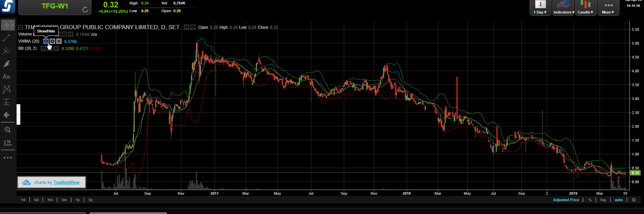The height and width of the screenshot is (214, 644).
Task: Open main series settings gear next to title
Action: click(193, 27)
